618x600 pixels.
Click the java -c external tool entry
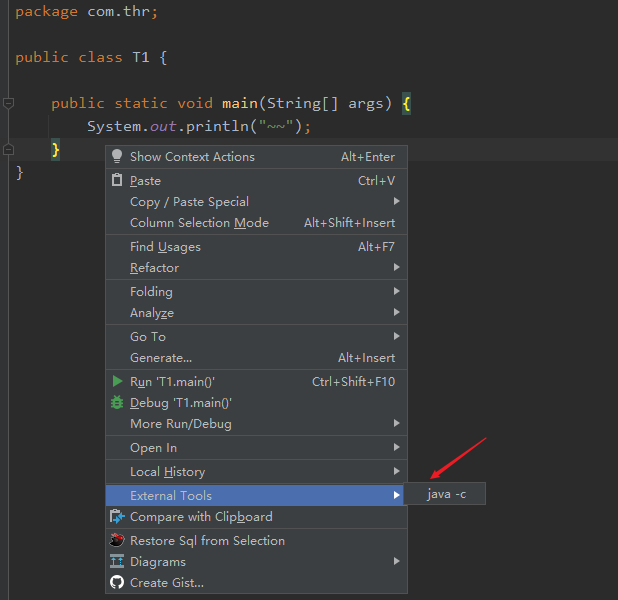445,494
